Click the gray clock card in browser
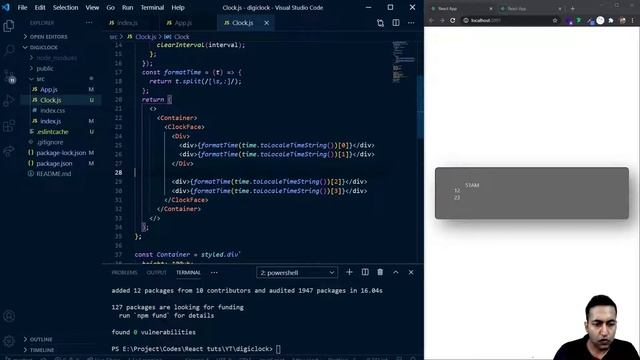640x360 pixels. (x=531, y=193)
